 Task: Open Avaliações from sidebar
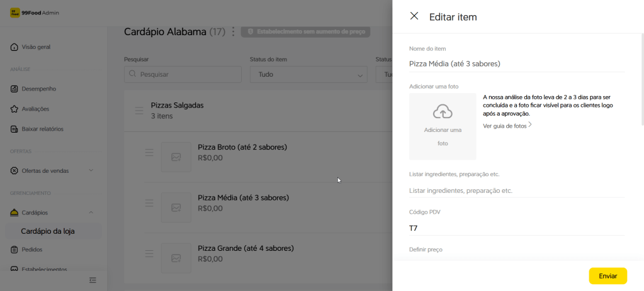pyautogui.click(x=35, y=109)
